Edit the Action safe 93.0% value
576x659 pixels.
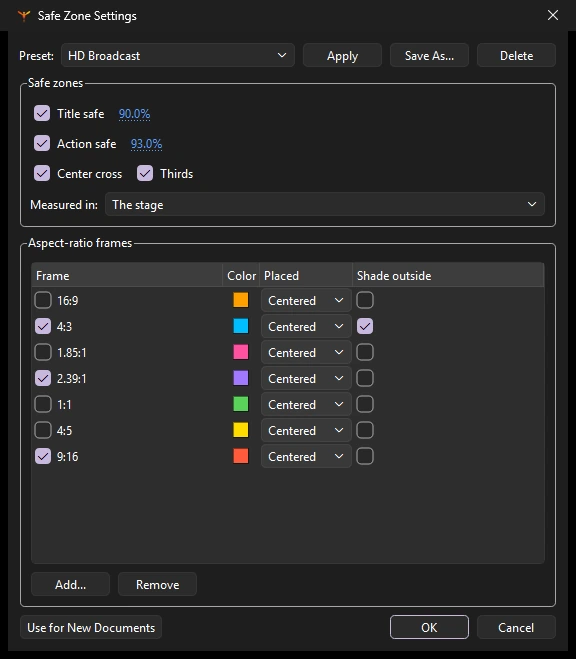[x=146, y=144]
